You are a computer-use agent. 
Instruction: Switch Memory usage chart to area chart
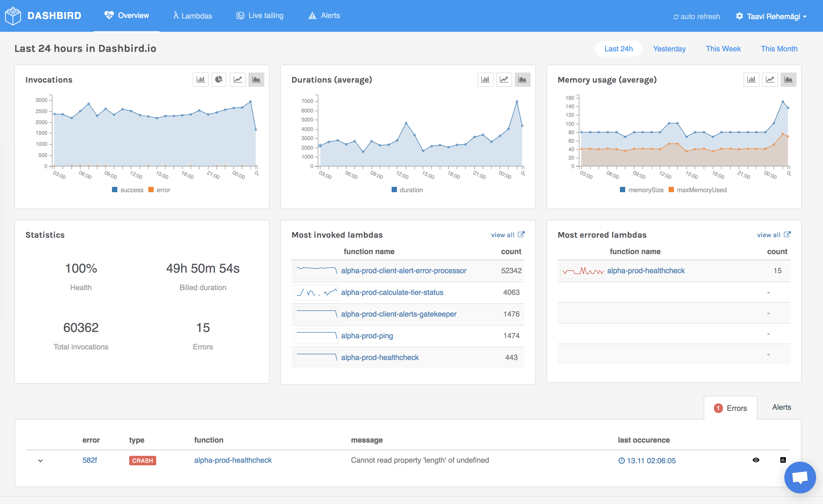point(788,79)
